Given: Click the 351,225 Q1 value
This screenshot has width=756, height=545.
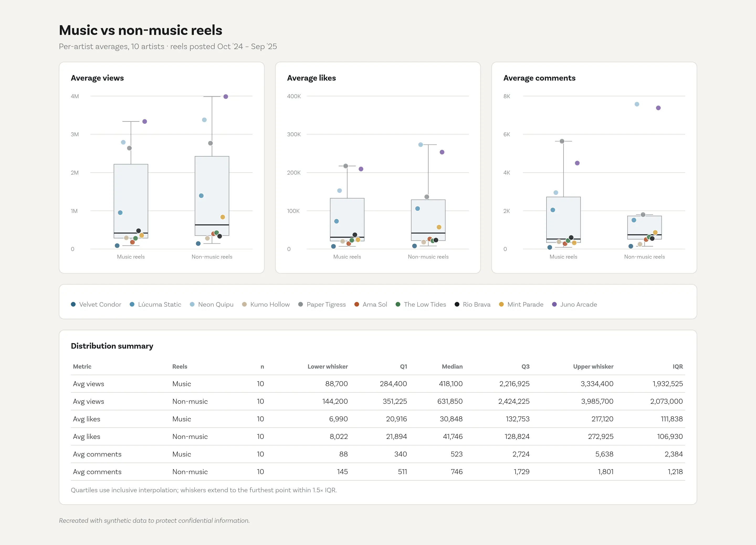Looking at the screenshot, I should 395,401.
